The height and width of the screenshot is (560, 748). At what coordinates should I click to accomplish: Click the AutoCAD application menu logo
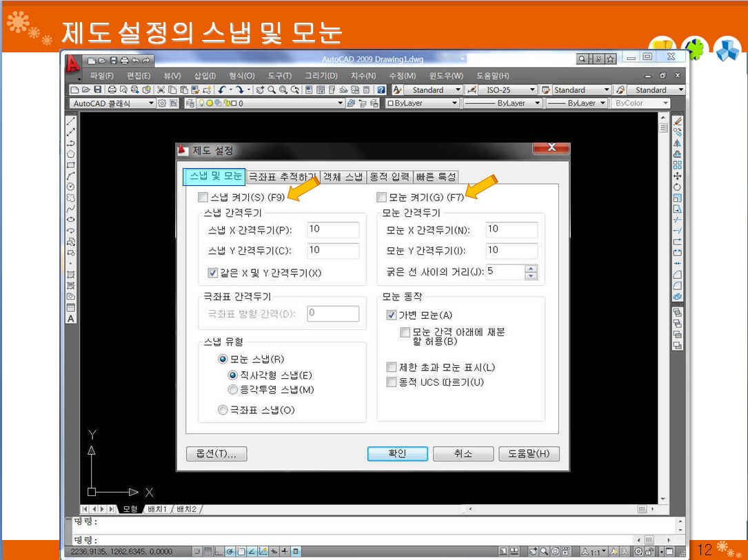[x=72, y=63]
